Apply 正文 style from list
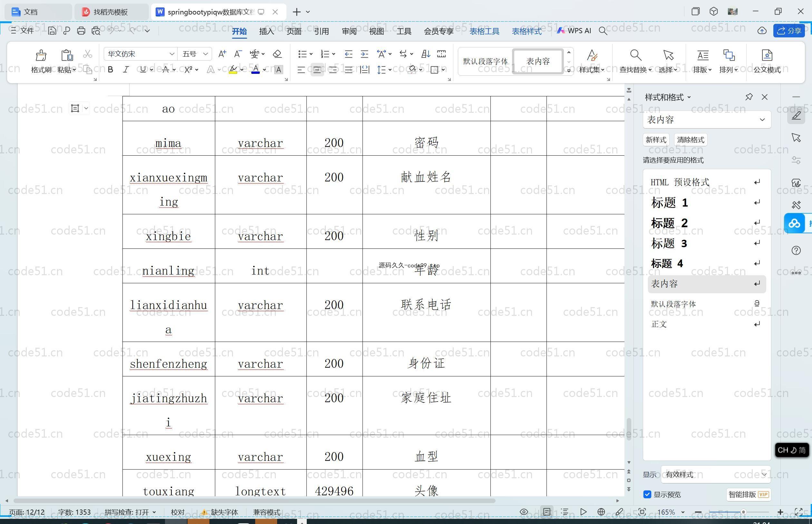 (x=707, y=324)
